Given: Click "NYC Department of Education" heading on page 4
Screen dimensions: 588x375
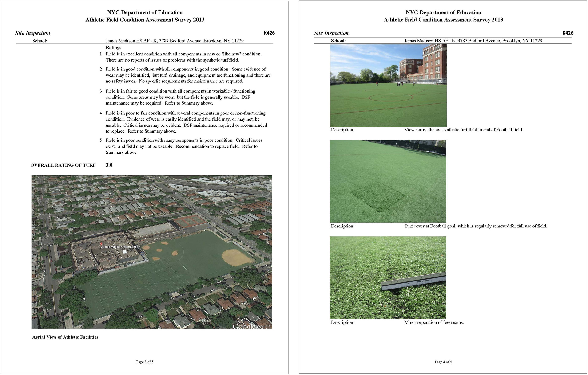Looking at the screenshot, I should point(443,12).
